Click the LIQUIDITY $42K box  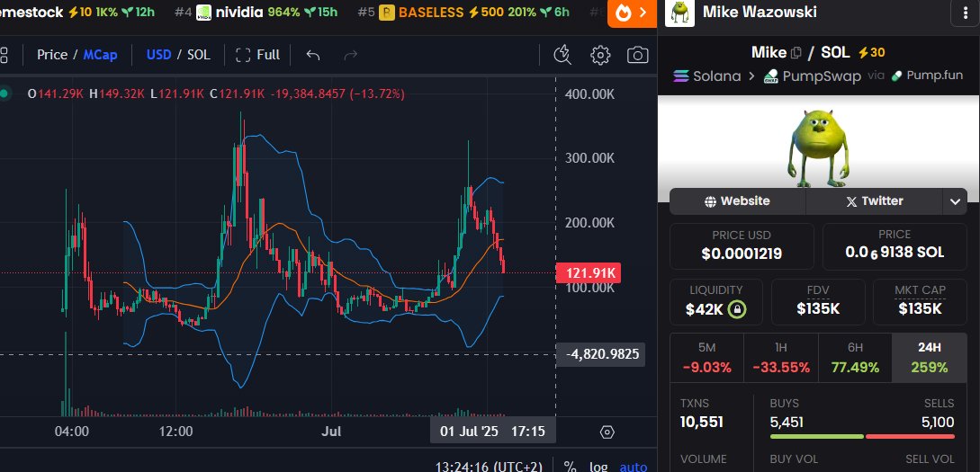(x=716, y=301)
